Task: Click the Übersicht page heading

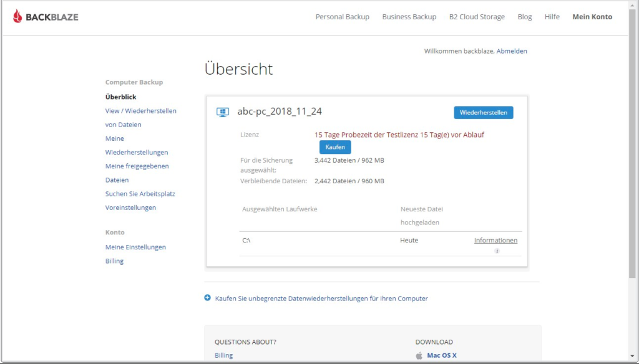Action: [239, 69]
